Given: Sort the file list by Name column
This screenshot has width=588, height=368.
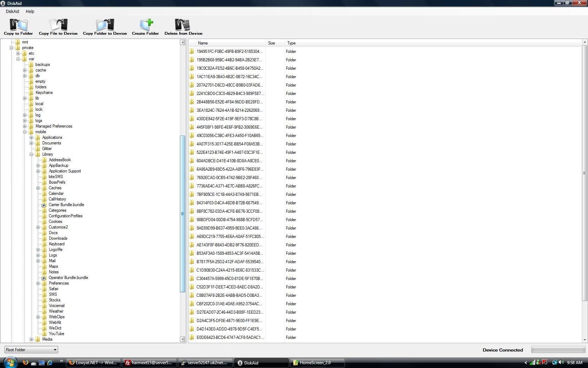Looking at the screenshot, I should (203, 43).
